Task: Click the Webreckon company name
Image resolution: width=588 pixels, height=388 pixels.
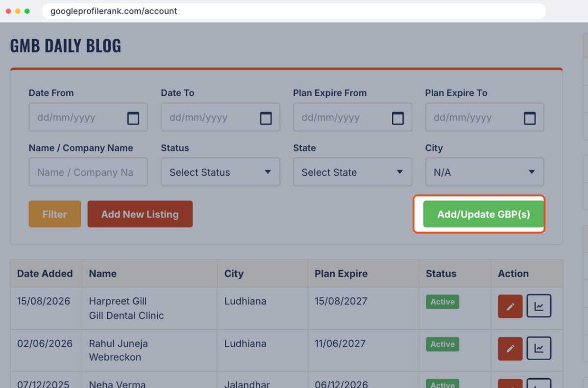Action: pyautogui.click(x=115, y=357)
